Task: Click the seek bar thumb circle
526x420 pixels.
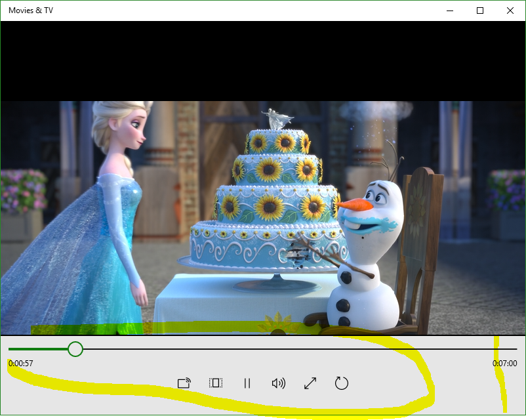Action: click(75, 349)
